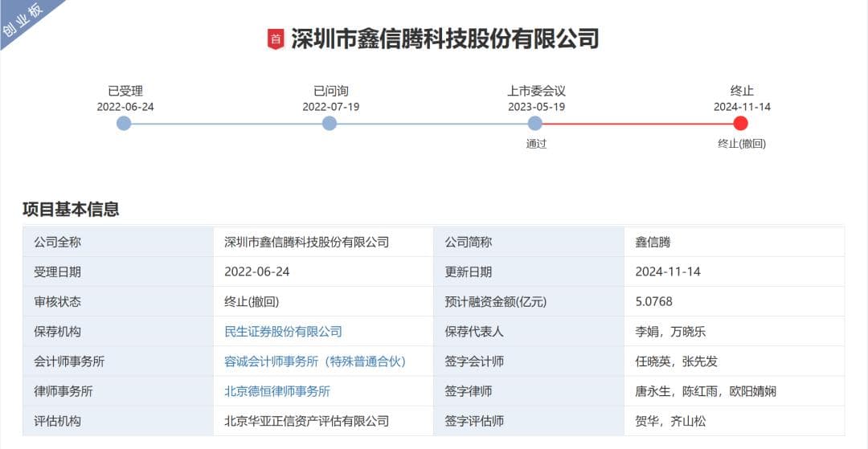Click the 通过 status label under timeline
The image size is (868, 449).
pos(536,145)
